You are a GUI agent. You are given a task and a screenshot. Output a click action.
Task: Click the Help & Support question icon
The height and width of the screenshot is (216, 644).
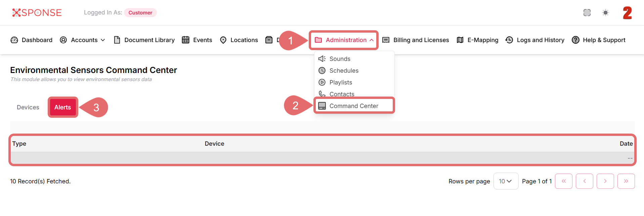[575, 40]
